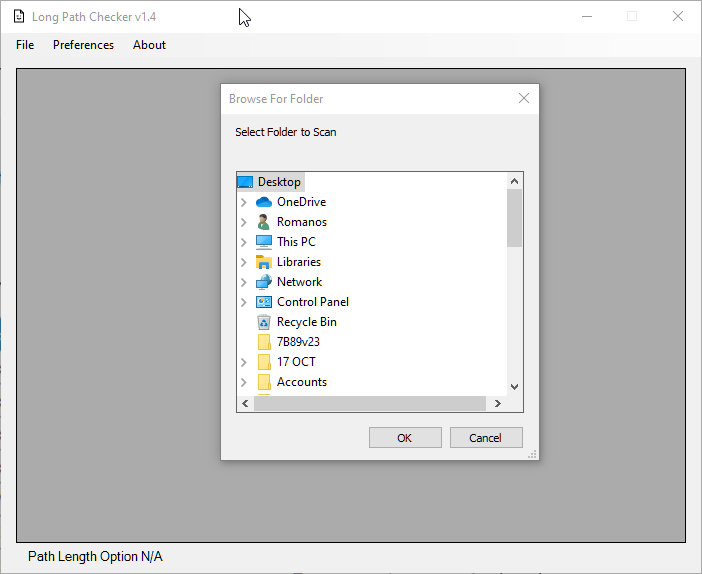The image size is (702, 574).
Task: Click the Path Length Option N/A status text
Action: (95, 557)
